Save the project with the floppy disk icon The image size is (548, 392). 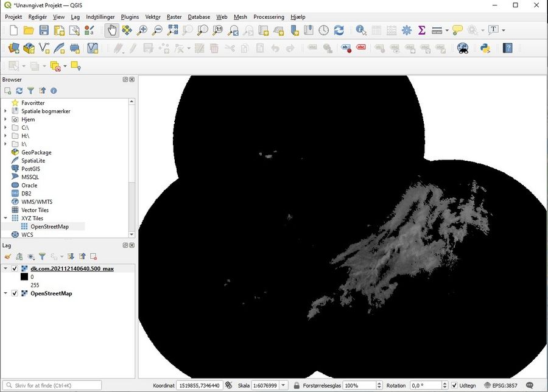[44, 30]
